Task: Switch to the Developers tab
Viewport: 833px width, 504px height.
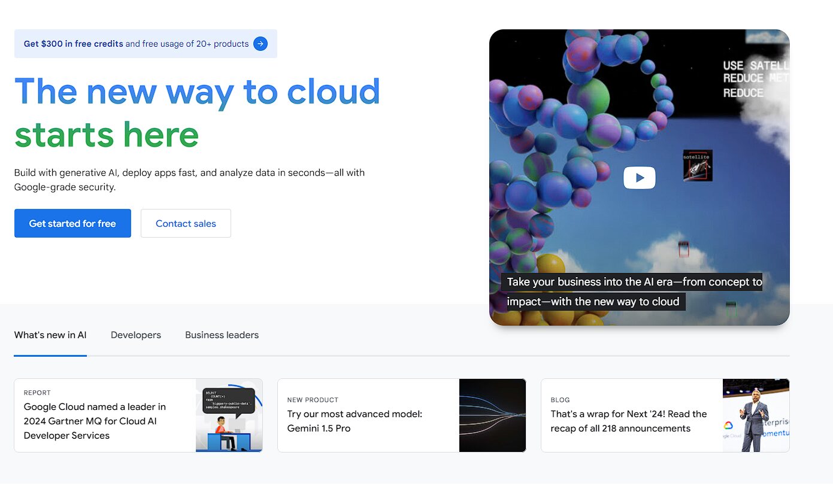Action: click(x=136, y=335)
